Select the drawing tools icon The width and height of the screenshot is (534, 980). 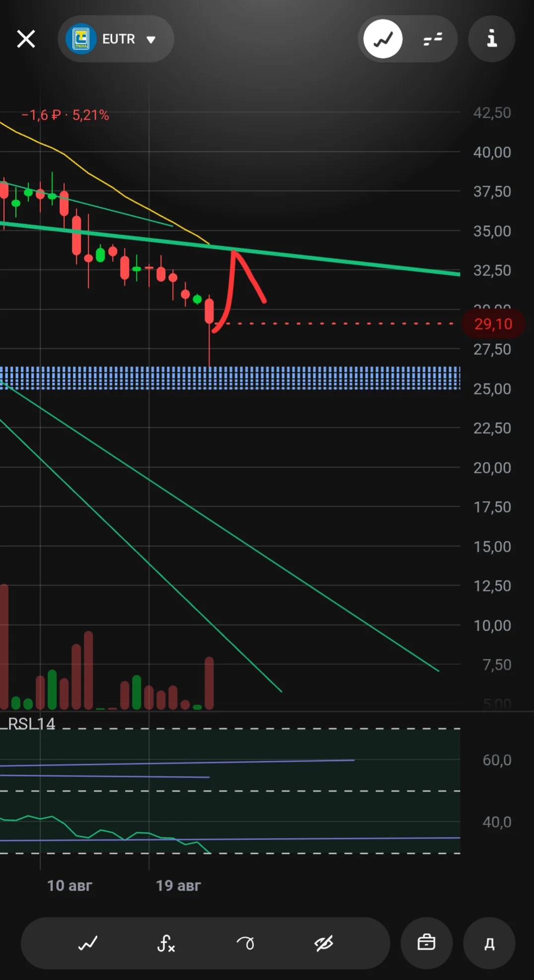[245, 943]
